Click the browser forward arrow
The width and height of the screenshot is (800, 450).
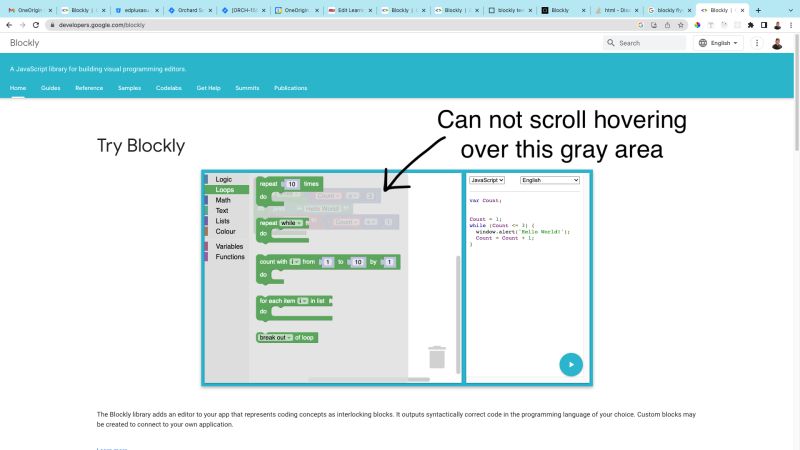pyautogui.click(x=22, y=25)
